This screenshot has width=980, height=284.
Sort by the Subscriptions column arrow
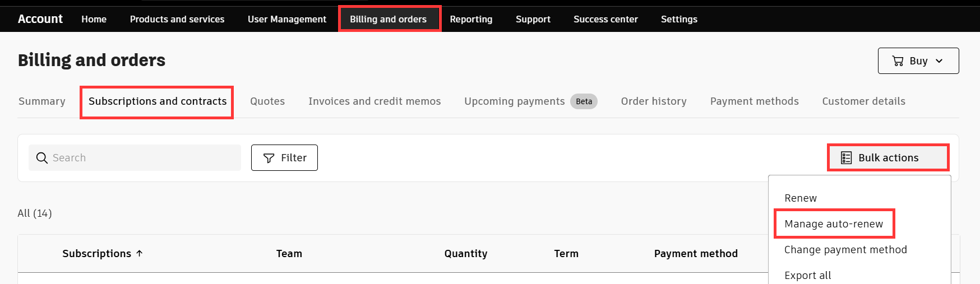pyautogui.click(x=140, y=253)
